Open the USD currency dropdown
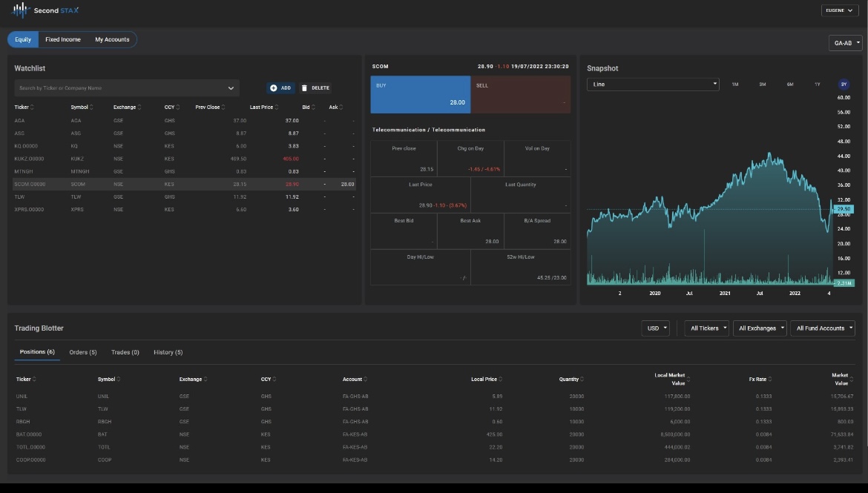 656,328
